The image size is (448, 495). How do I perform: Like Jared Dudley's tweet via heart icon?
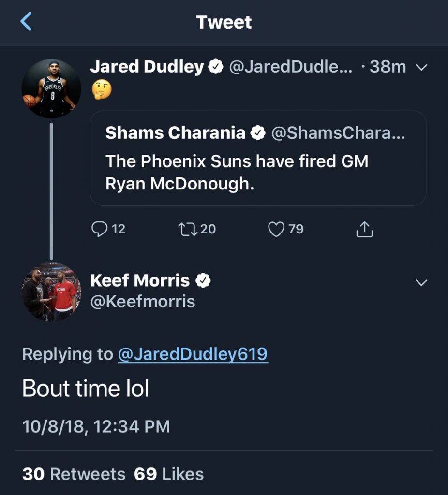(276, 229)
